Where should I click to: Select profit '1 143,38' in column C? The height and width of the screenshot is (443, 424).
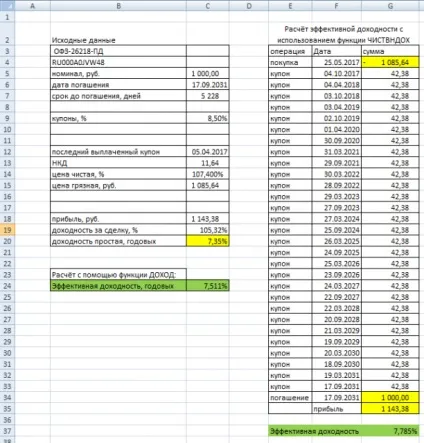(208, 219)
